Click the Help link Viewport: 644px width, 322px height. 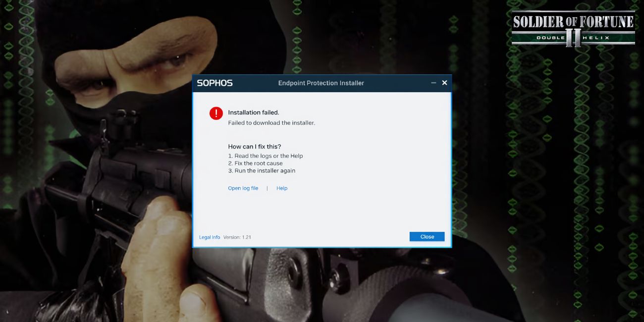point(282,188)
